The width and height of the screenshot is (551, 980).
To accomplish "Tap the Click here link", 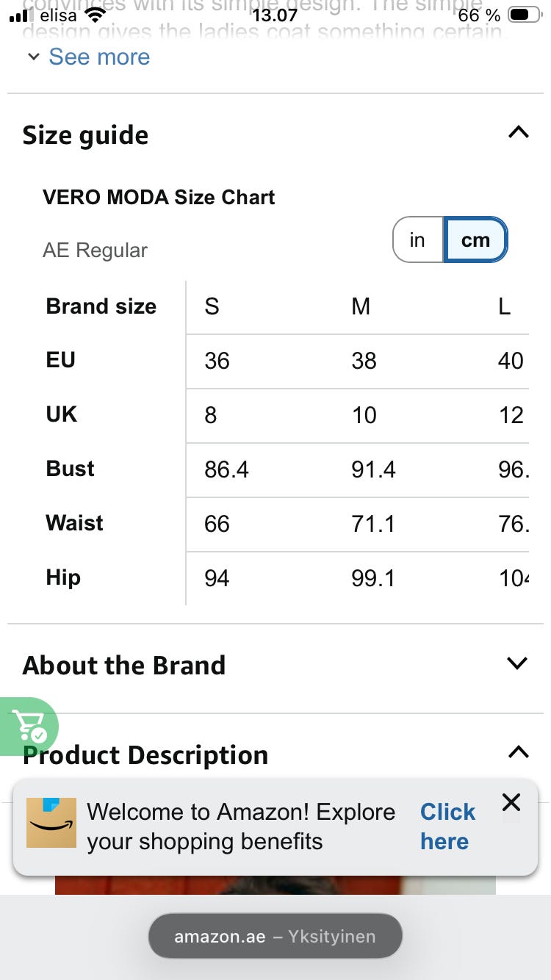I will 447,826.
